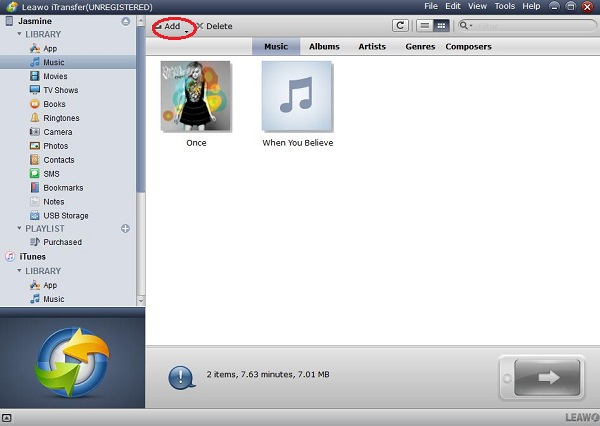This screenshot has height=426, width=600.
Task: Open the Purchased playlist icon
Action: click(x=35, y=242)
